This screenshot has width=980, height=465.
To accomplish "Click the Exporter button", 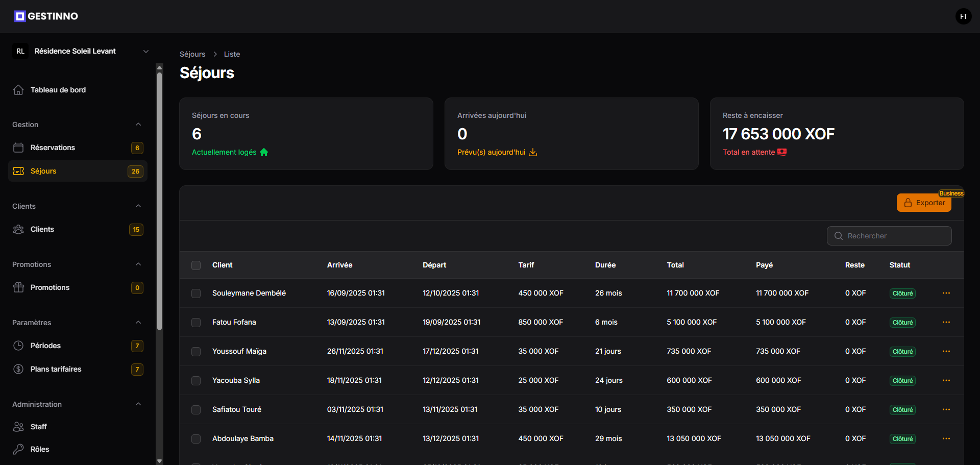I will [924, 203].
